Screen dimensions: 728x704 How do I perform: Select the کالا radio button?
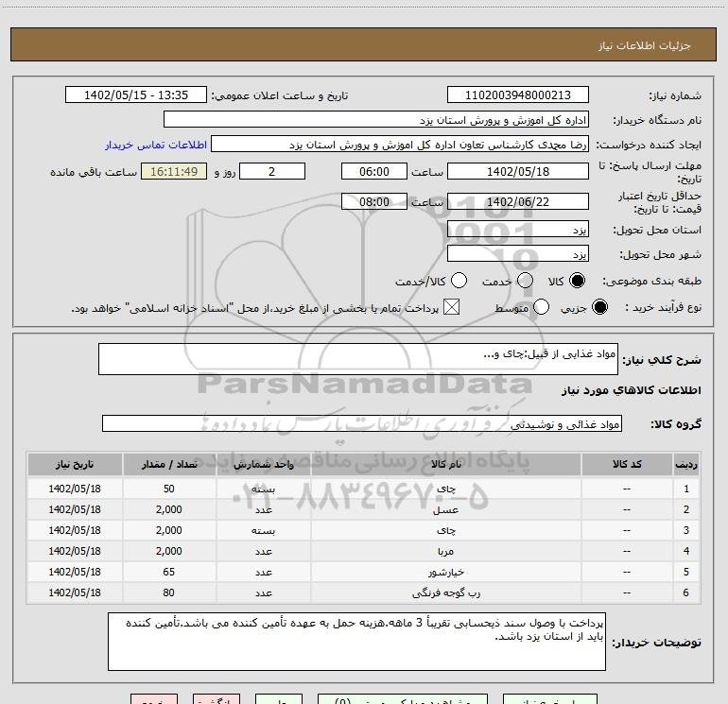(x=577, y=281)
